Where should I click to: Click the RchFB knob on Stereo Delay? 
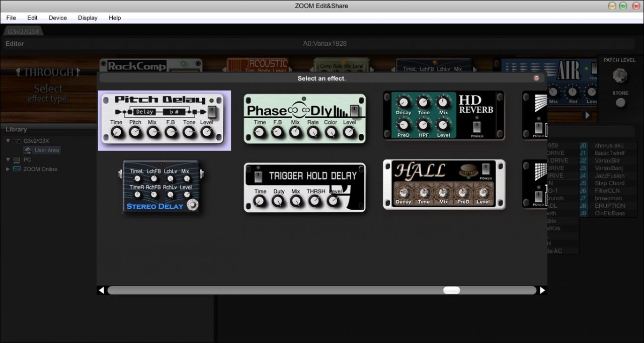click(153, 195)
